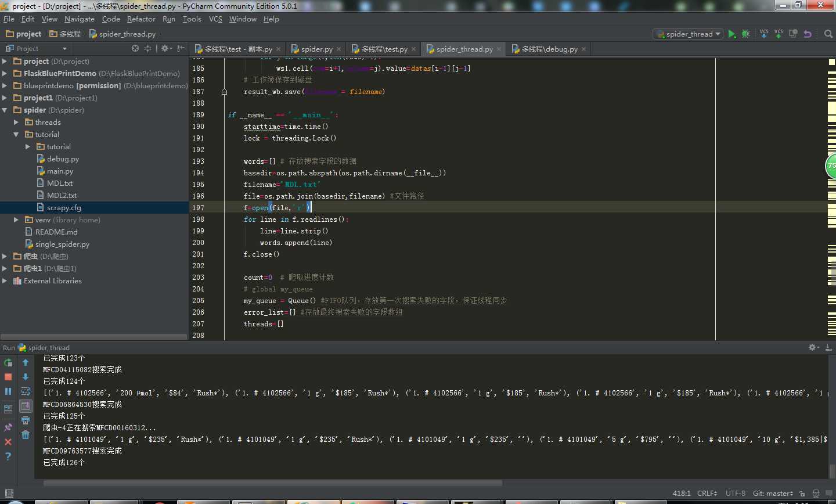Viewport: 836px width, 504px height.
Task: Click VCS update project icon
Action: 764,34
